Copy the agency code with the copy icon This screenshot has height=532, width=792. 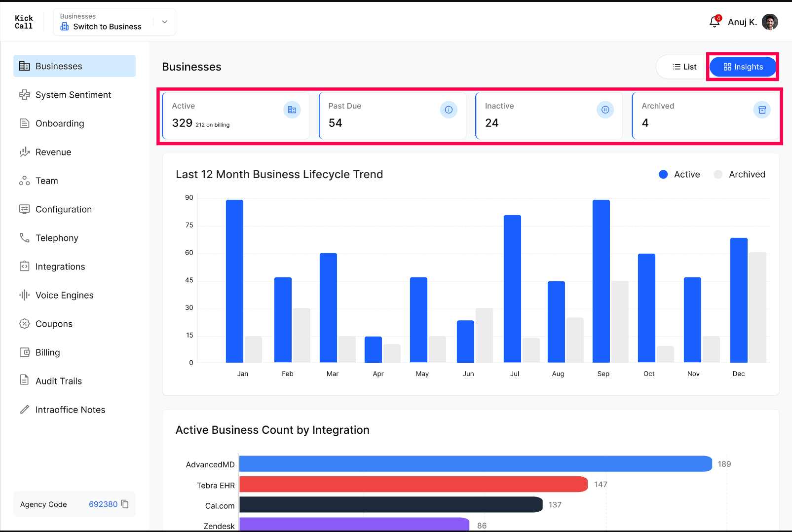(125, 504)
